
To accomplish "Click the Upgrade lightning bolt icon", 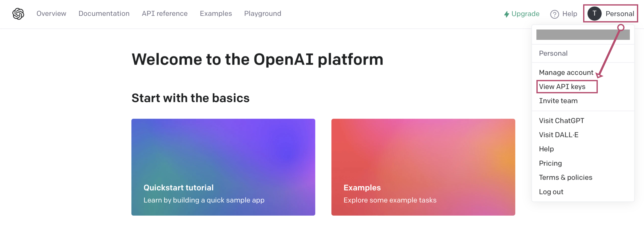I will [506, 14].
